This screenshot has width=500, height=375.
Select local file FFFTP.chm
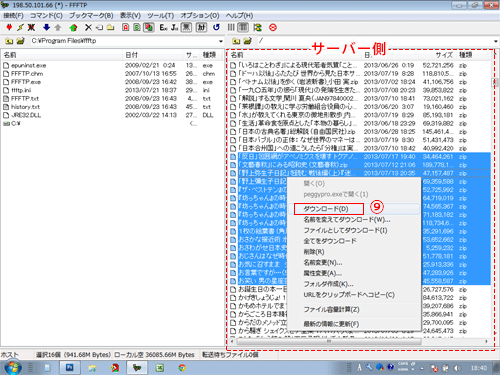(27, 74)
